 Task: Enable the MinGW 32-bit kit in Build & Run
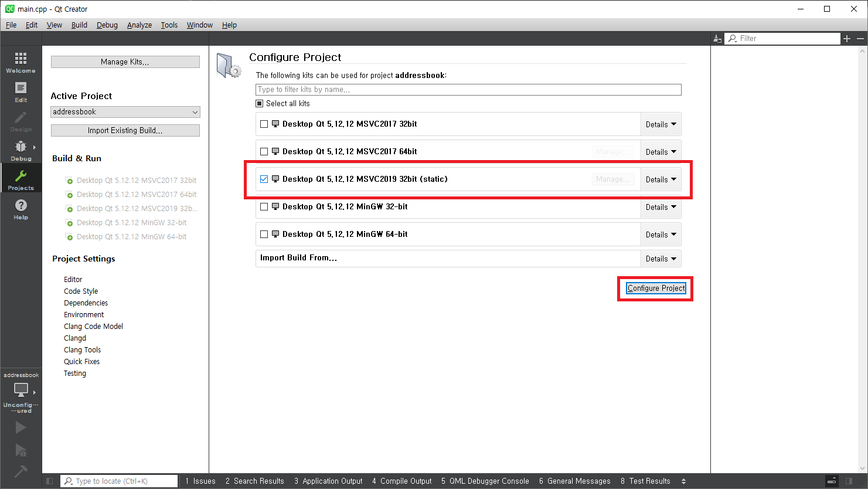tap(126, 223)
